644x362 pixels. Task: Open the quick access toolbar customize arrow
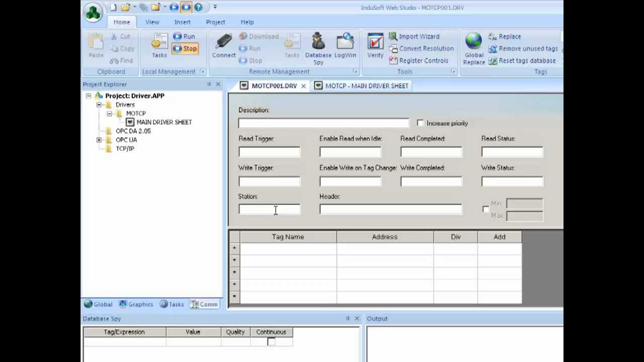215,7
